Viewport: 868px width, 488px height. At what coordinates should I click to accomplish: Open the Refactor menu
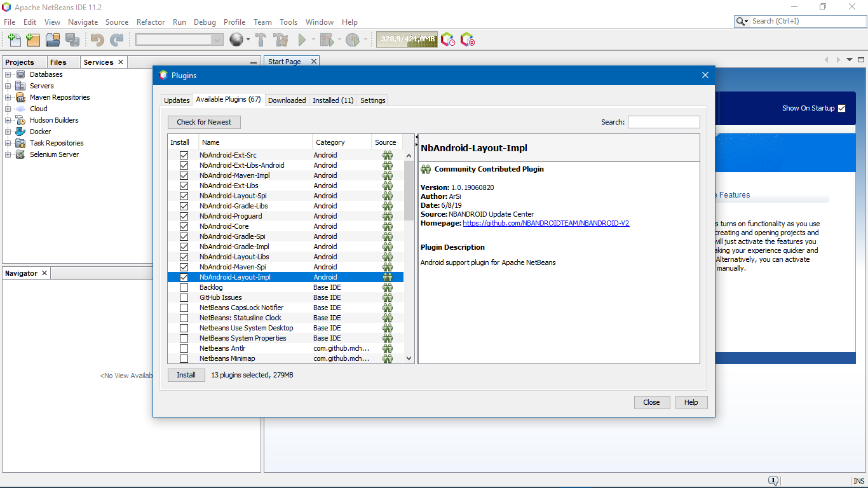point(151,22)
